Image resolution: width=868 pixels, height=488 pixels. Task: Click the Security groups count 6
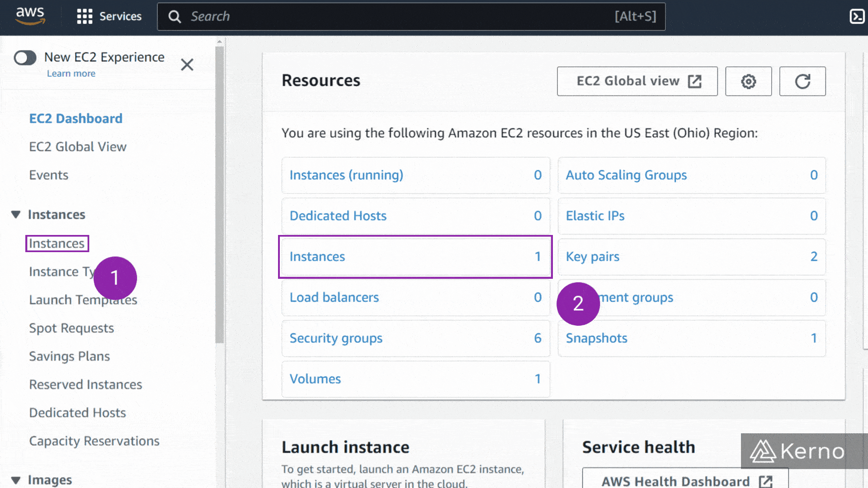[538, 338]
